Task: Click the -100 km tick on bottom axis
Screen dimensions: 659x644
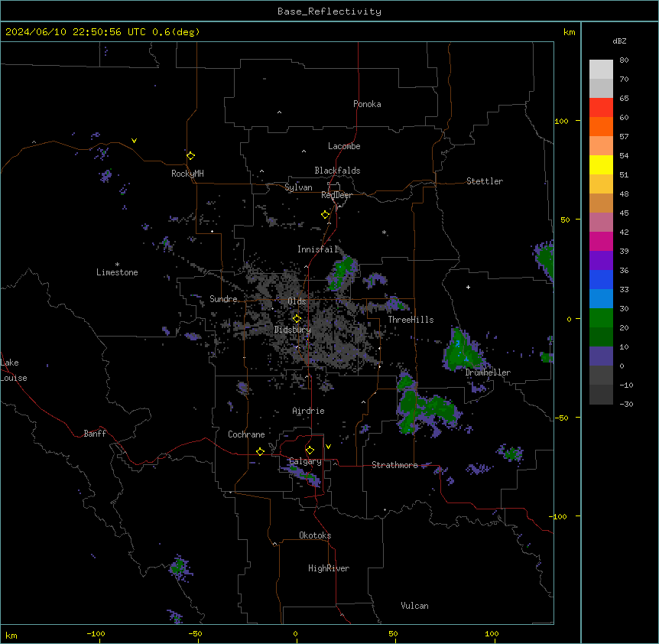Action: click(96, 633)
